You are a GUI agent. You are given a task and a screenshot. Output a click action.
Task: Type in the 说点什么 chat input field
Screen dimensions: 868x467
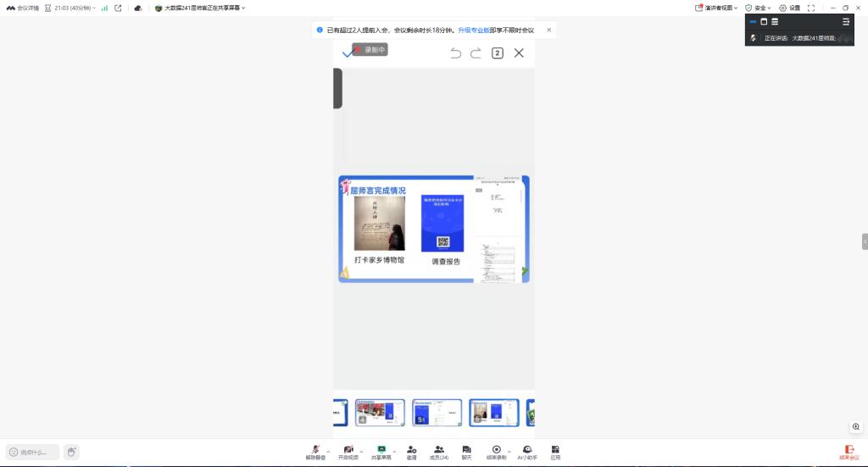34,452
